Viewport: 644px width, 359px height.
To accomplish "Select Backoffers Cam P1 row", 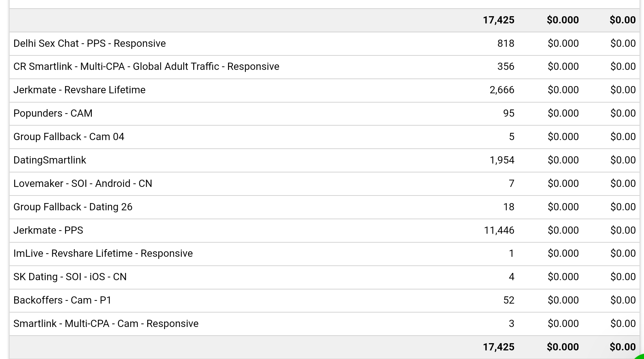I will (324, 300).
